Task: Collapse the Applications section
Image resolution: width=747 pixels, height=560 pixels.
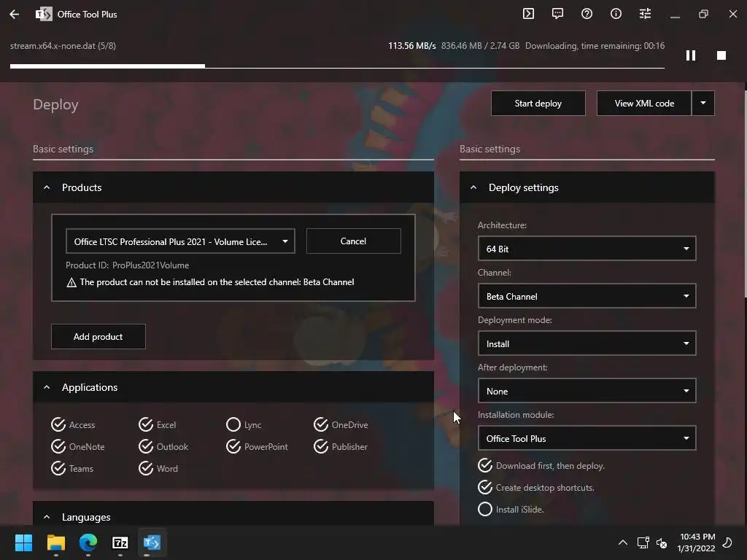Action: [x=47, y=388]
